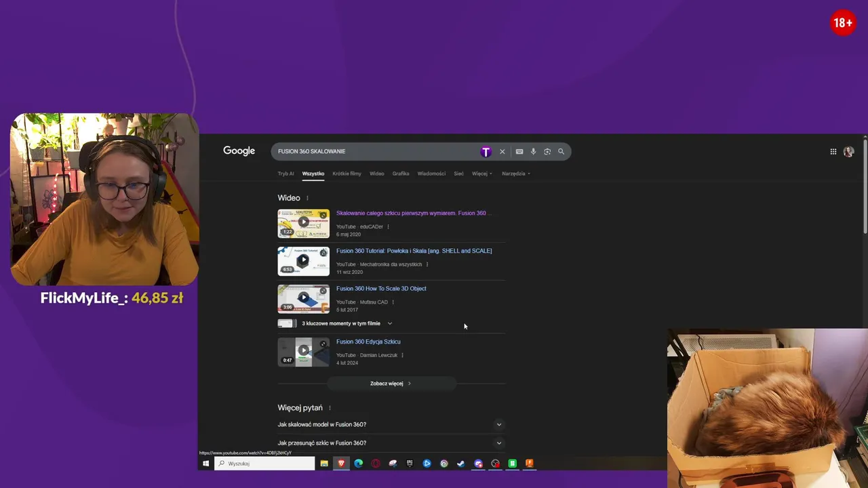Open Microsoft Edge from the taskbar
Viewport: 868px width, 488px height.
(x=359, y=464)
